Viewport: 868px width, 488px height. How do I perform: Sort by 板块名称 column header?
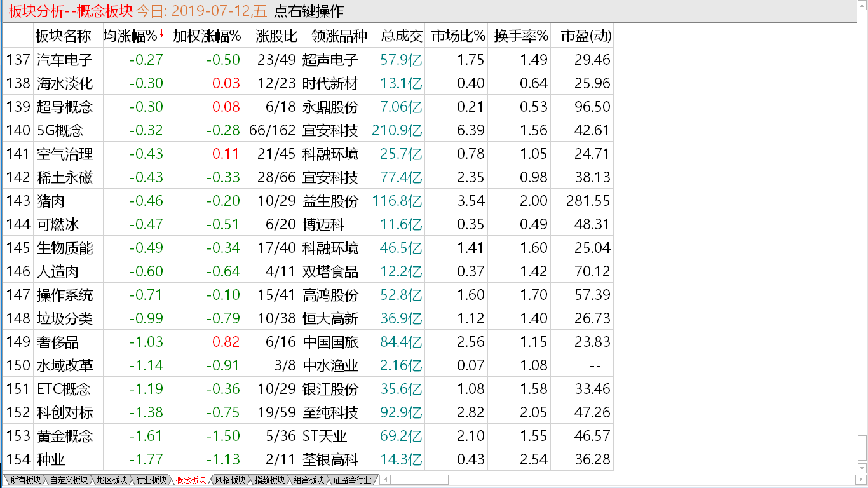(x=63, y=36)
